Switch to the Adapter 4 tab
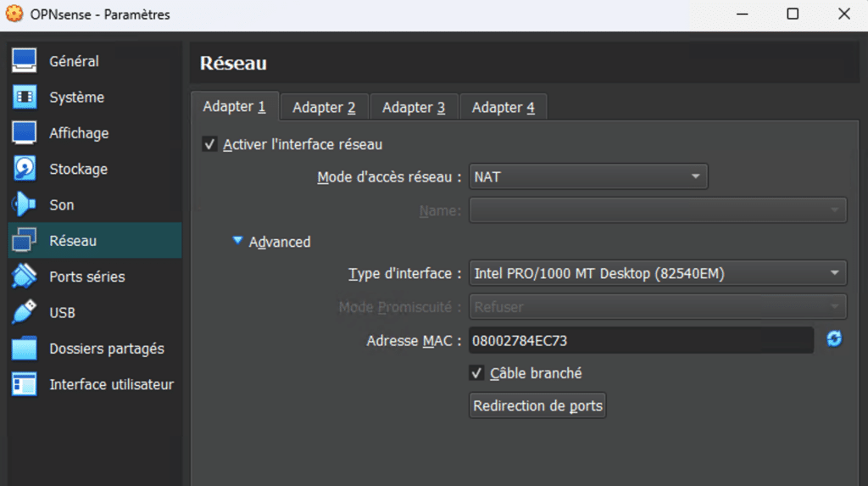 (504, 107)
